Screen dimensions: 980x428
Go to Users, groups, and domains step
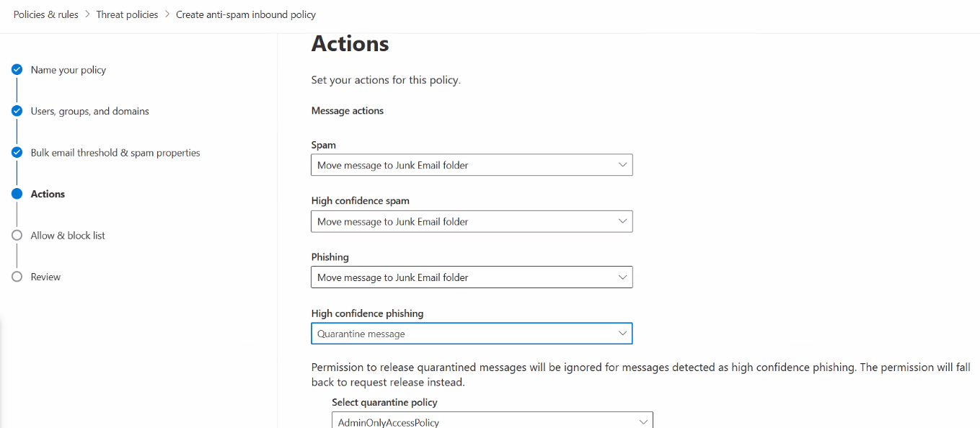[90, 111]
